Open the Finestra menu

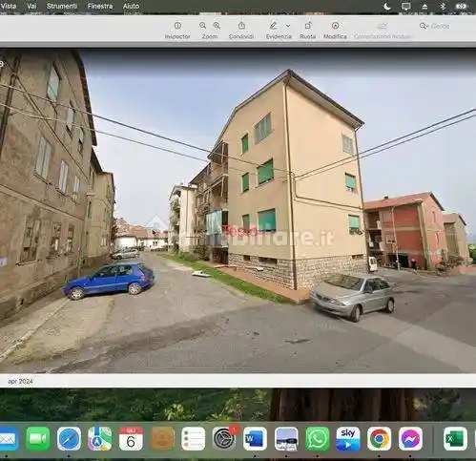(100, 6)
